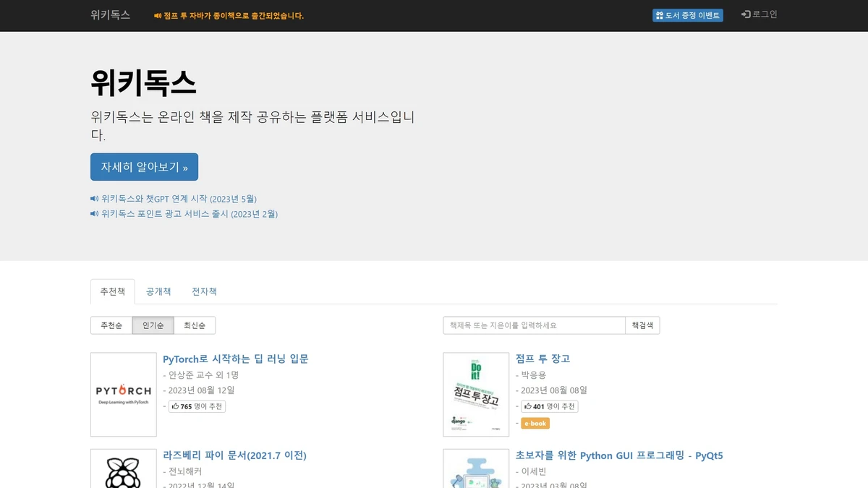Click the date 2023년 08월 08일
This screenshot has width=868, height=488.
click(x=554, y=390)
